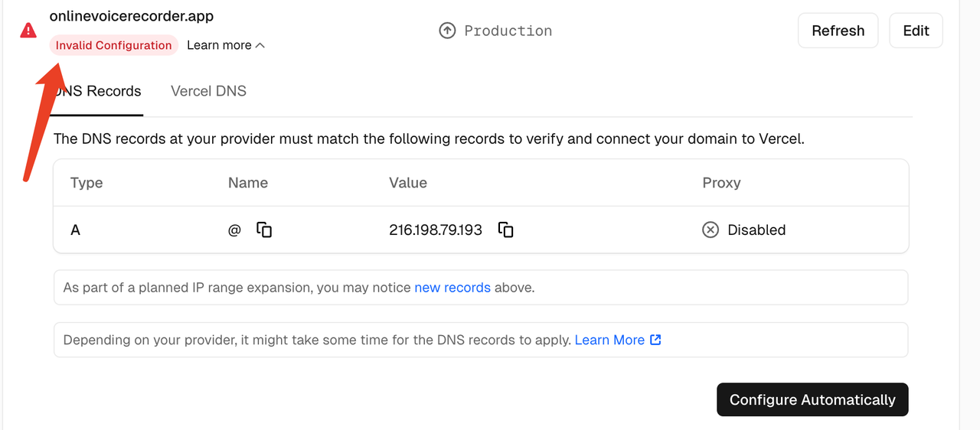This screenshot has height=430, width=980.
Task: Switch to the DNS Records tab
Action: [x=97, y=91]
